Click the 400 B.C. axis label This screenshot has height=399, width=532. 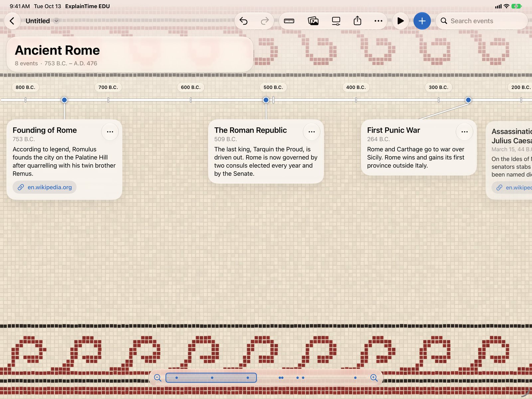[x=356, y=87]
